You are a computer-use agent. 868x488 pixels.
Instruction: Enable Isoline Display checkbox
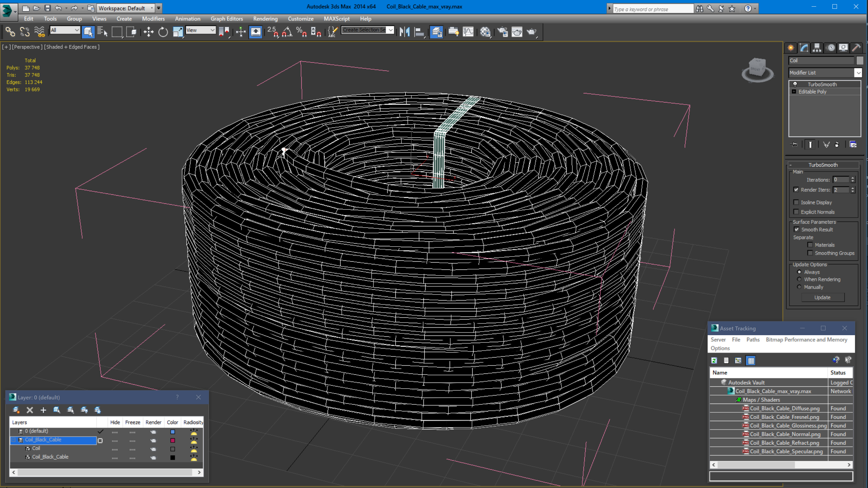[x=796, y=202]
